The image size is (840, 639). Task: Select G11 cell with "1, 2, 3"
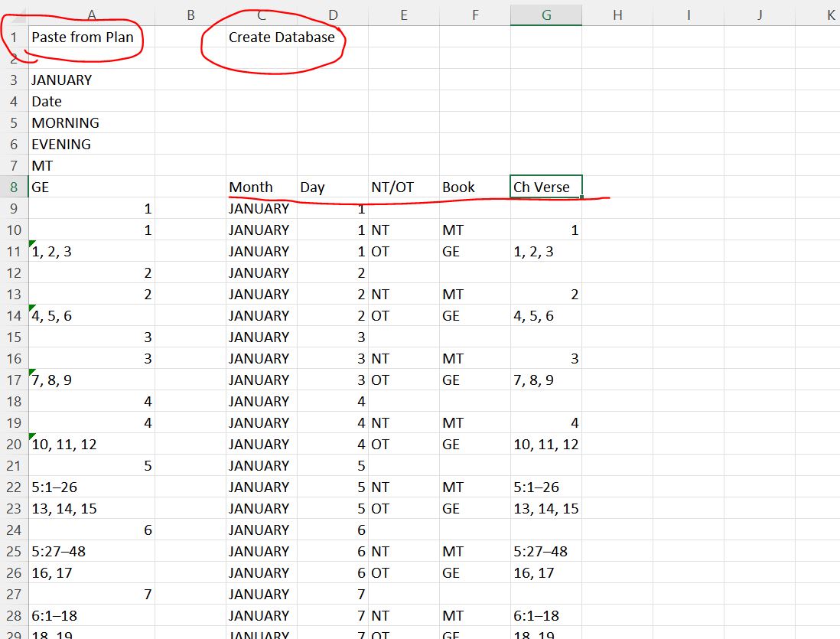point(546,252)
